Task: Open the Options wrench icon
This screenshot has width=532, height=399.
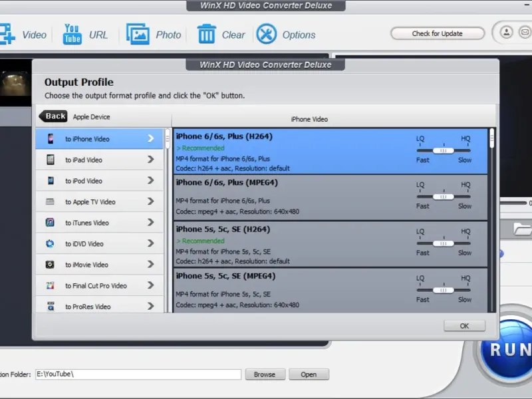Action: point(267,34)
